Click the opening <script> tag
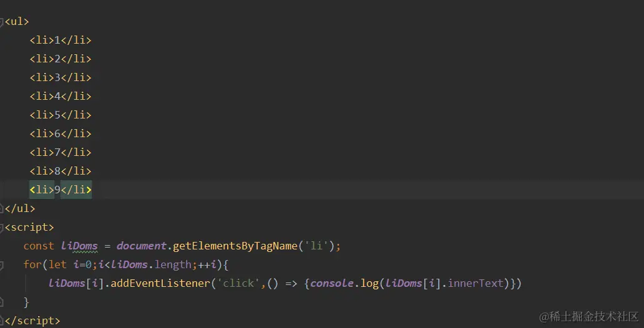Screen dimensions: 644x328 pos(29,227)
